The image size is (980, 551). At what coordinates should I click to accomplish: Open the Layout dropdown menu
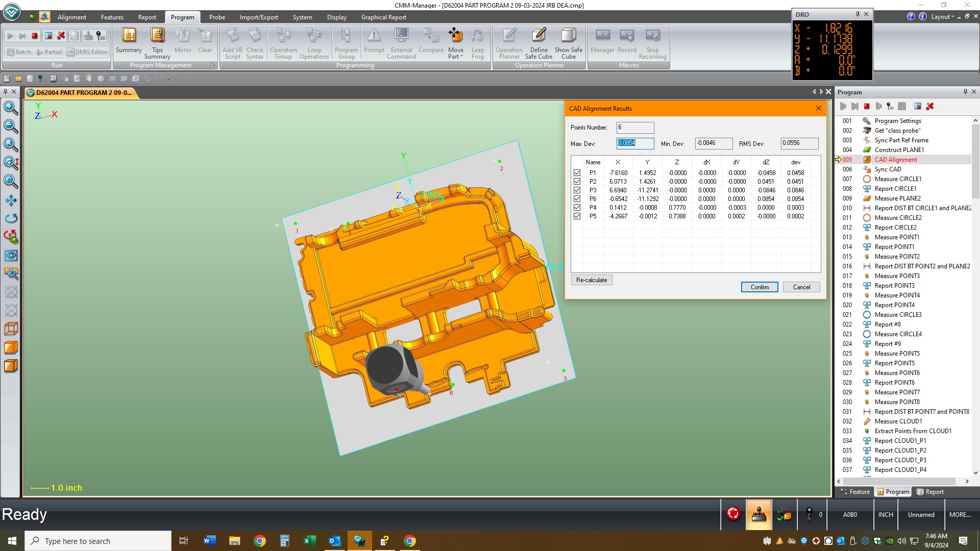[x=942, y=17]
